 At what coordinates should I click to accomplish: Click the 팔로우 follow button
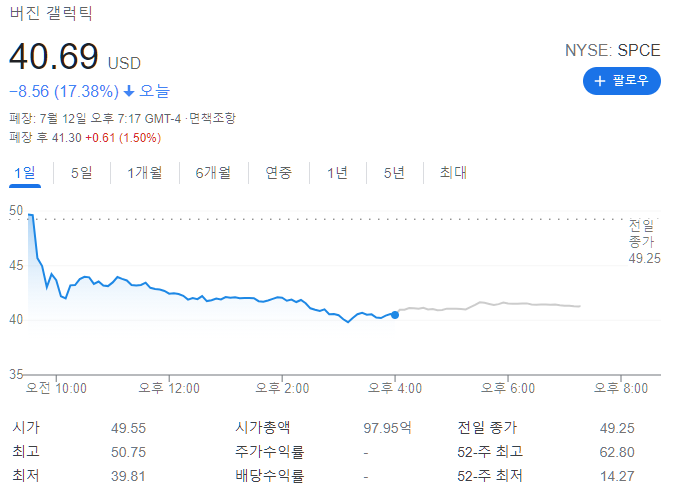621,81
